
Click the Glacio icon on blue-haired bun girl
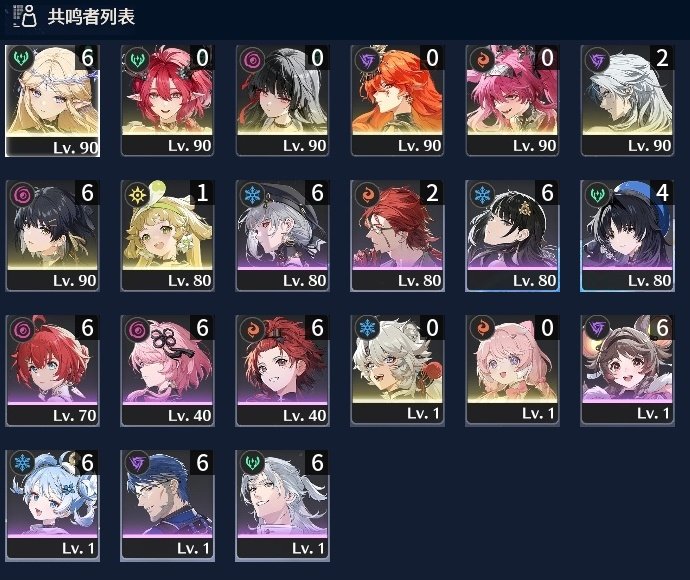click(22, 463)
